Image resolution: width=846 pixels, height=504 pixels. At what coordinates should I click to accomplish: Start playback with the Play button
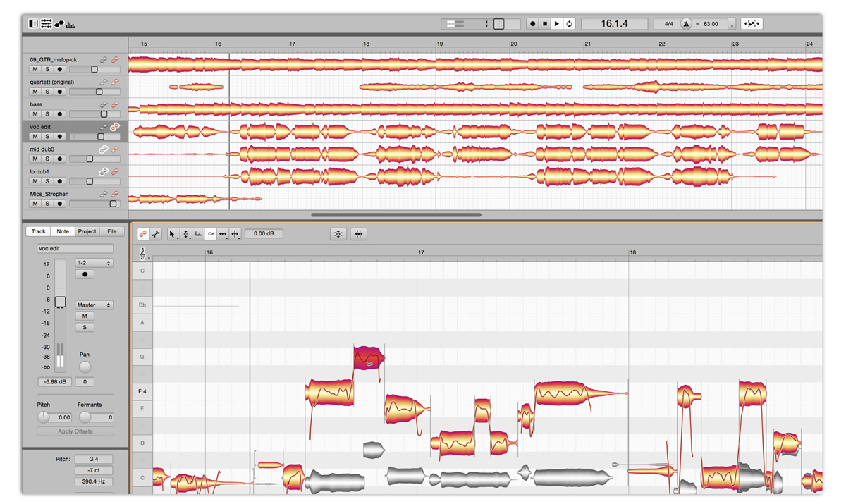click(x=556, y=23)
